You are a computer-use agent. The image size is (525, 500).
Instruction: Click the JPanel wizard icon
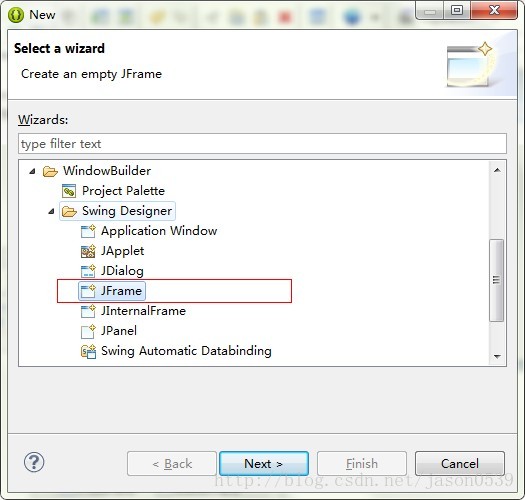tap(88, 331)
